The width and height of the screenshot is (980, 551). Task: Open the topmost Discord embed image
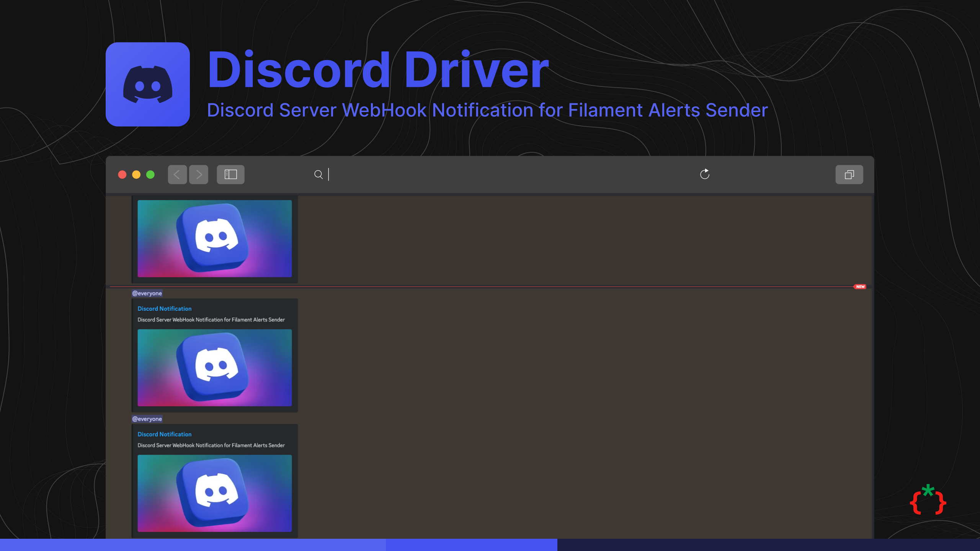click(x=214, y=238)
